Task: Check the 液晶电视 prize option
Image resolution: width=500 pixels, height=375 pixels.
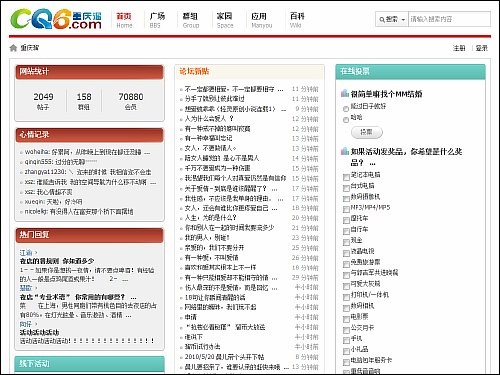Action: click(x=346, y=253)
